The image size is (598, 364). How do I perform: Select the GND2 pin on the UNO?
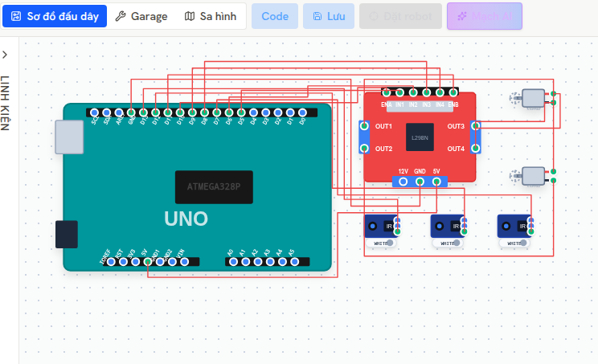pos(172,262)
